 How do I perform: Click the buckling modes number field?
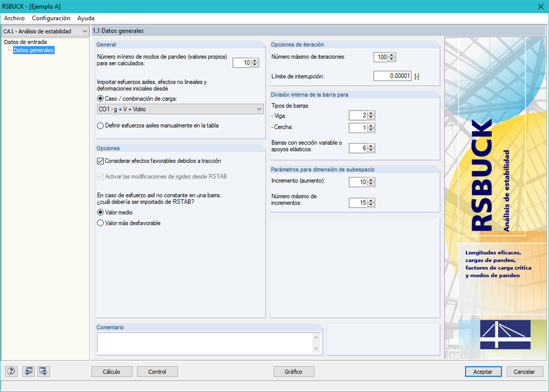coord(242,63)
